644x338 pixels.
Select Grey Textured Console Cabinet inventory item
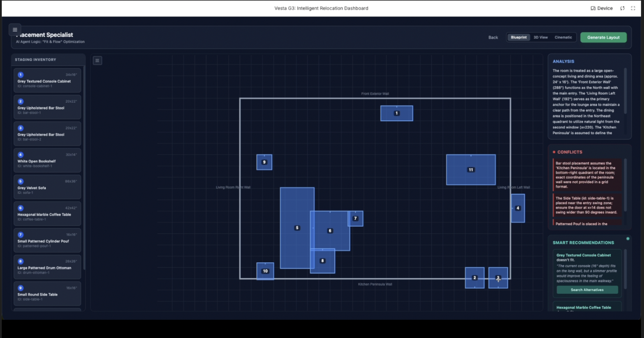tap(47, 81)
